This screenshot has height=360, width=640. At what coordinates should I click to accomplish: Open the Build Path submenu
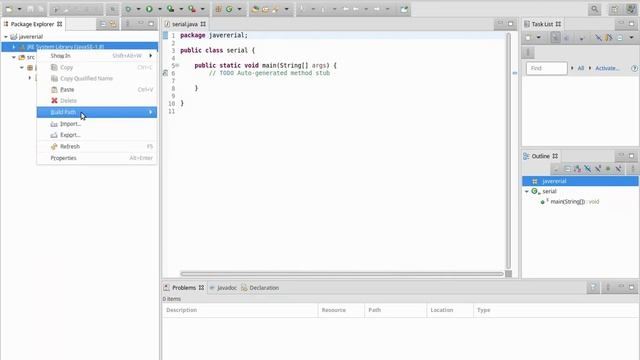(97, 112)
